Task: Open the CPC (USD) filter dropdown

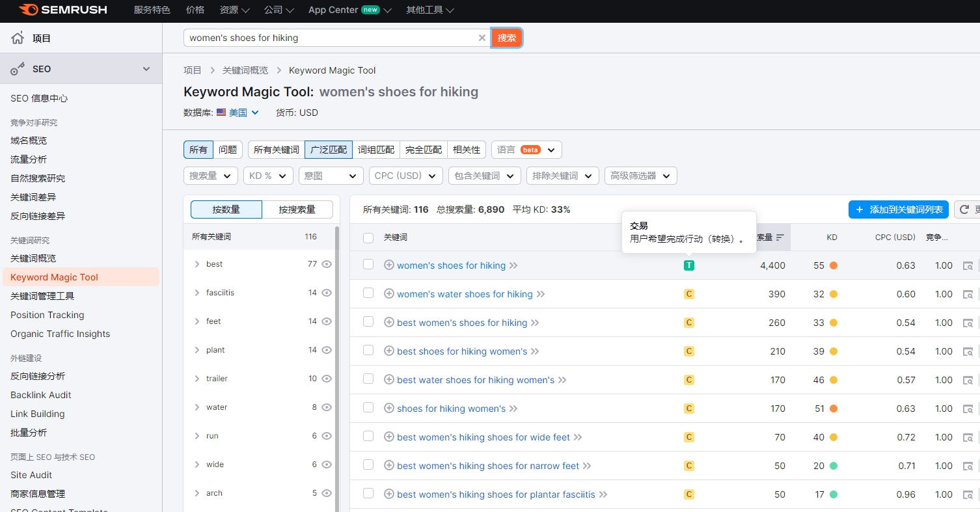Action: coord(406,176)
